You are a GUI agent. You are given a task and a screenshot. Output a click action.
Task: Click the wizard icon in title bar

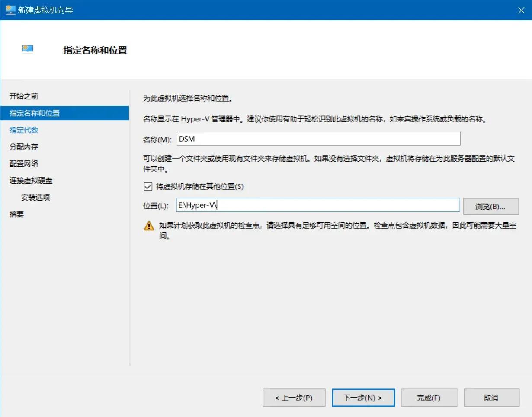click(10, 10)
